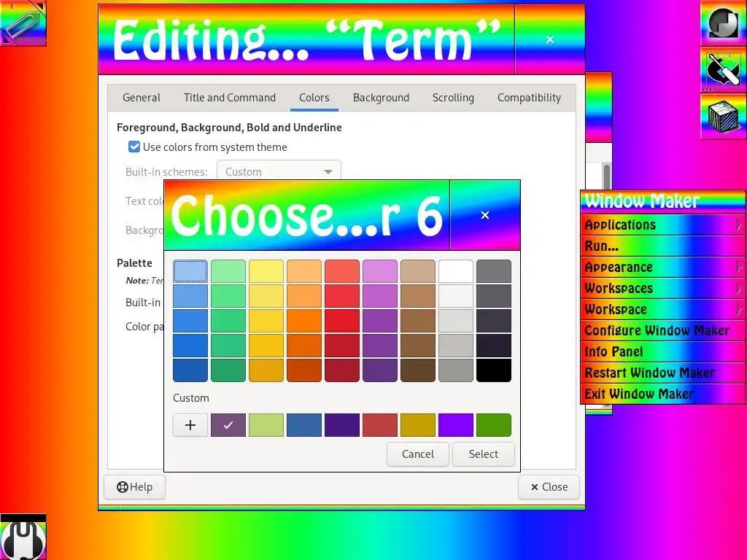Image resolution: width=747 pixels, height=560 pixels.
Task: Launch the Window Maker preferences screwdriver dock icon
Action: pyautogui.click(x=723, y=69)
